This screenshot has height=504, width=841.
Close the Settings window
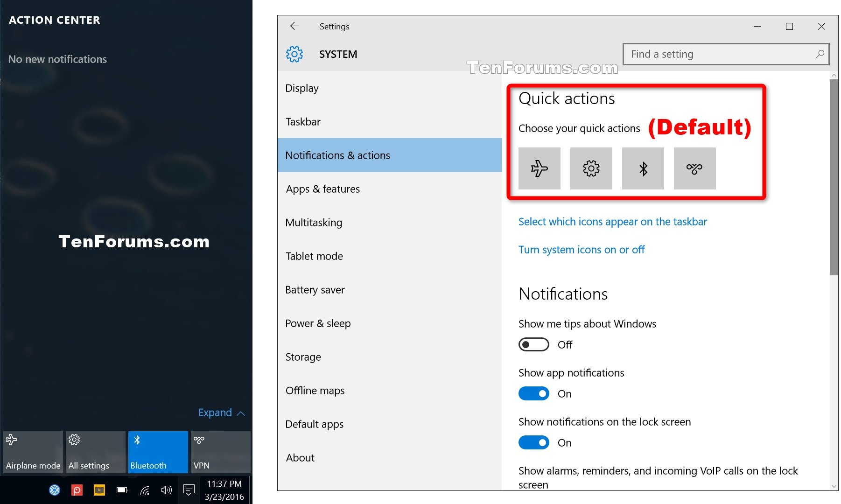[x=821, y=27]
